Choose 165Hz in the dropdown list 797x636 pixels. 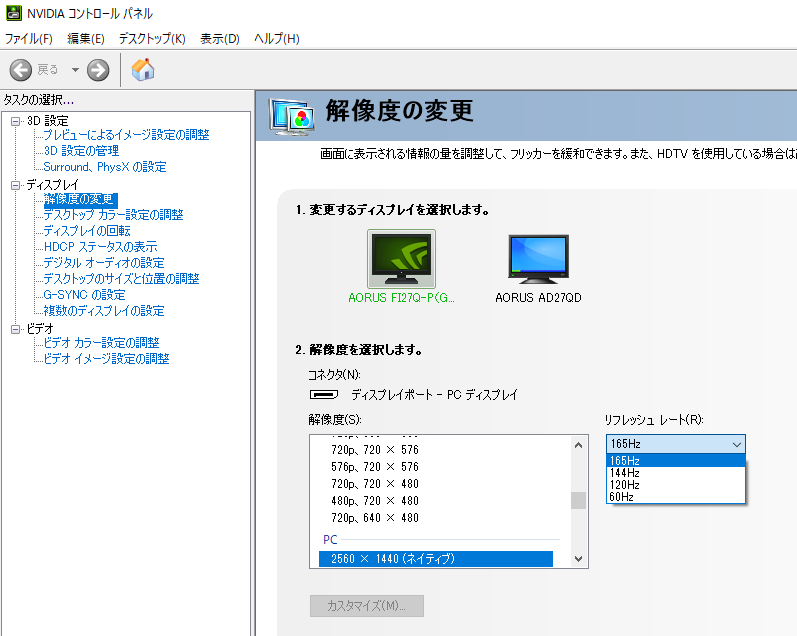676,461
